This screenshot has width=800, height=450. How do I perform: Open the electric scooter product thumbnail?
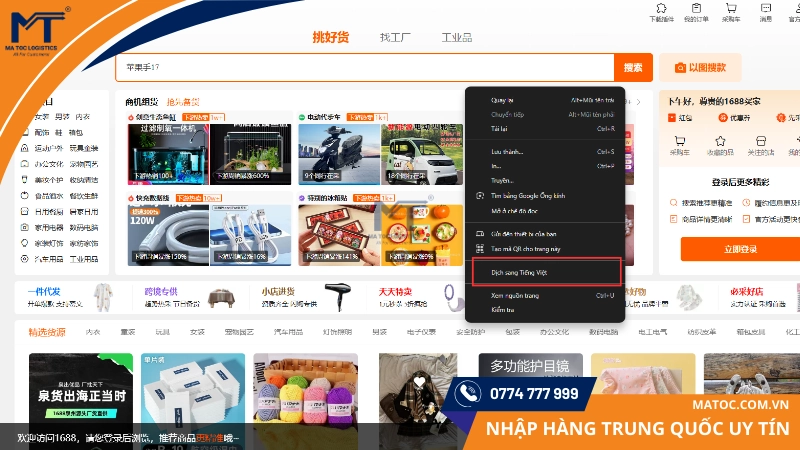[339, 154]
